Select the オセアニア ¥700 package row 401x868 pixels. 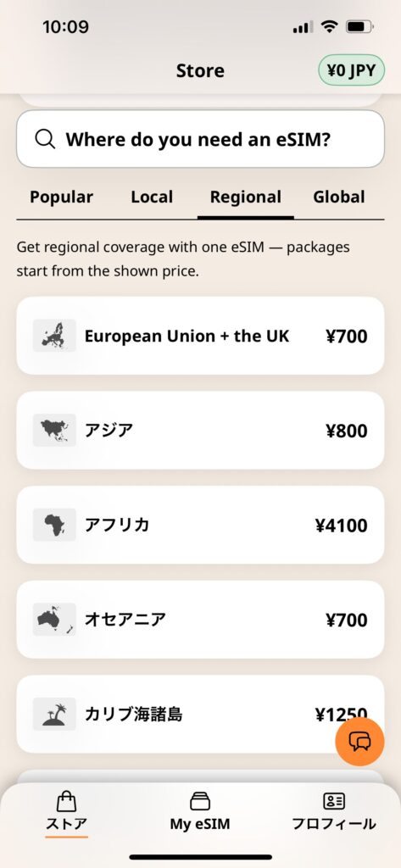tap(200, 620)
